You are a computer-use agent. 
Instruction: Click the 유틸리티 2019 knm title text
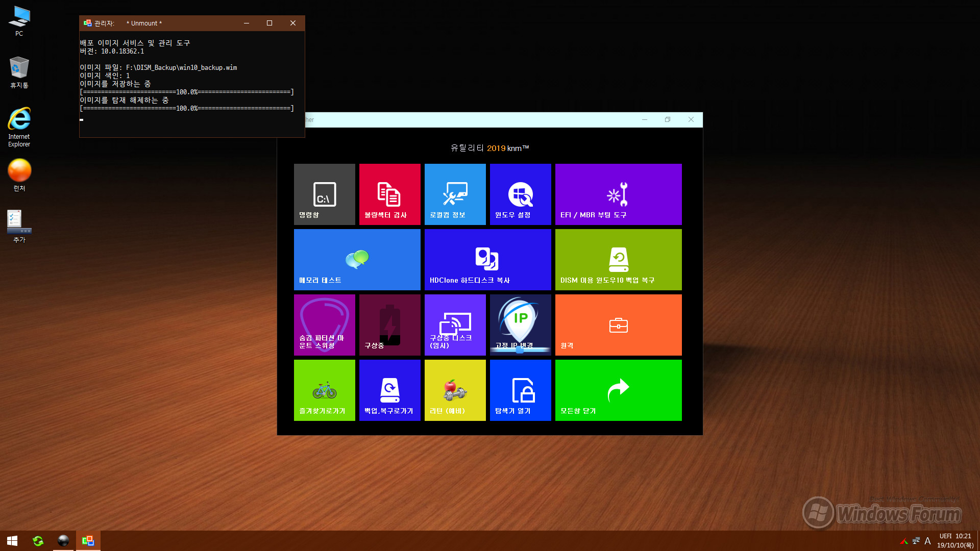click(489, 148)
